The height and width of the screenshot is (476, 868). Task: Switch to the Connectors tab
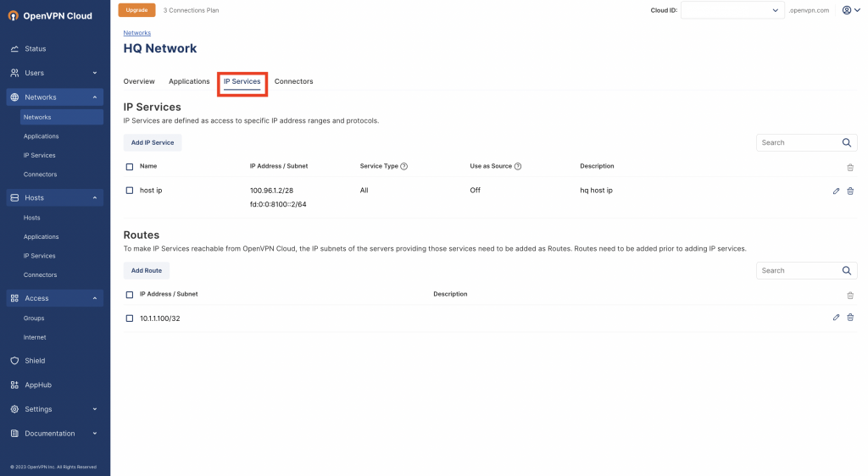pos(293,81)
